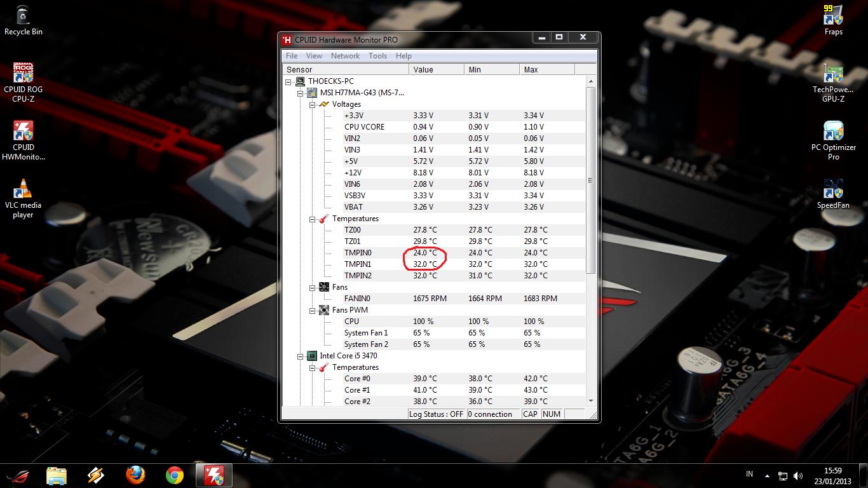Click the Intel Core i5 chip icon
The image size is (868, 488).
point(312,356)
